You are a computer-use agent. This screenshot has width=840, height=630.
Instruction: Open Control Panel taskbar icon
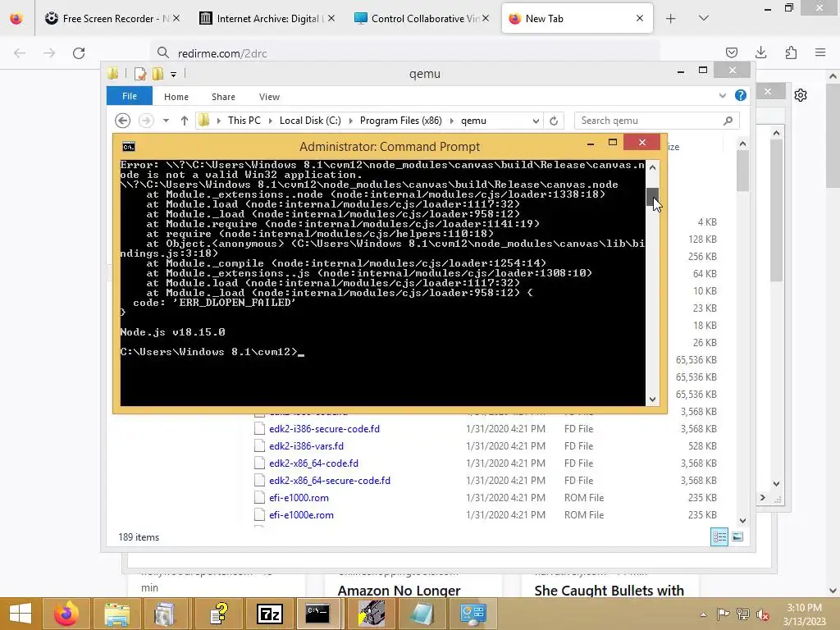(473, 614)
